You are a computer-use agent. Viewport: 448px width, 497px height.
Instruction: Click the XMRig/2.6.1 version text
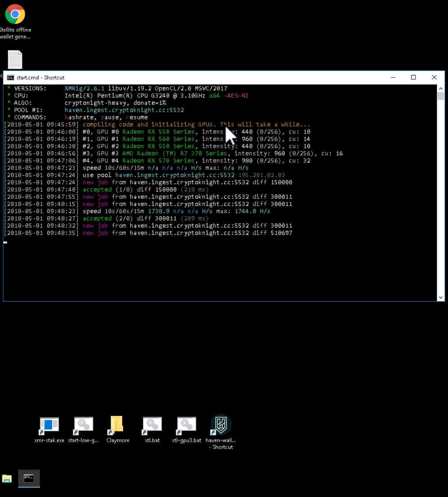[84, 88]
